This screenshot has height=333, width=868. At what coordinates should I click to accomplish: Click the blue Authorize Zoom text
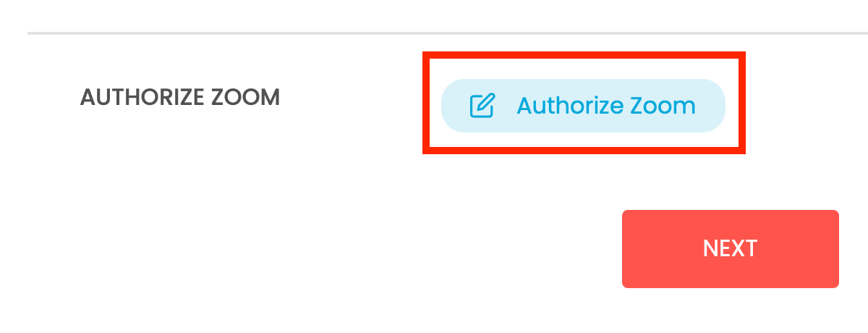coord(606,106)
